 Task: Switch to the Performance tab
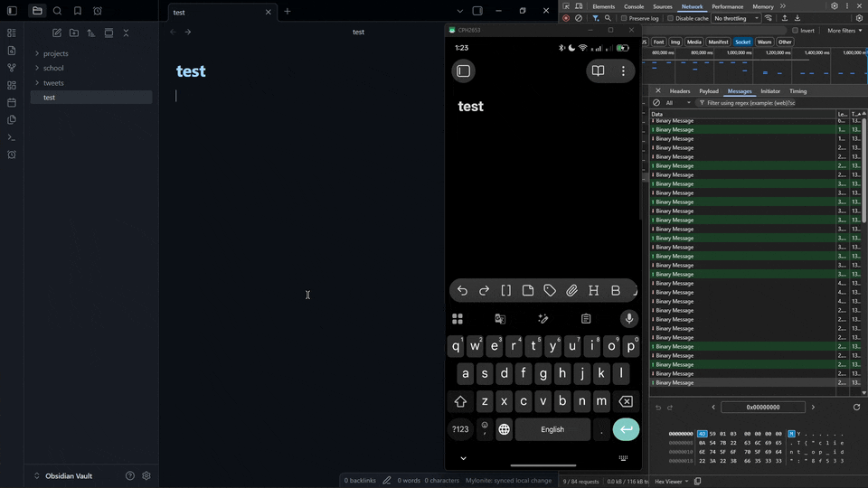pyautogui.click(x=727, y=6)
